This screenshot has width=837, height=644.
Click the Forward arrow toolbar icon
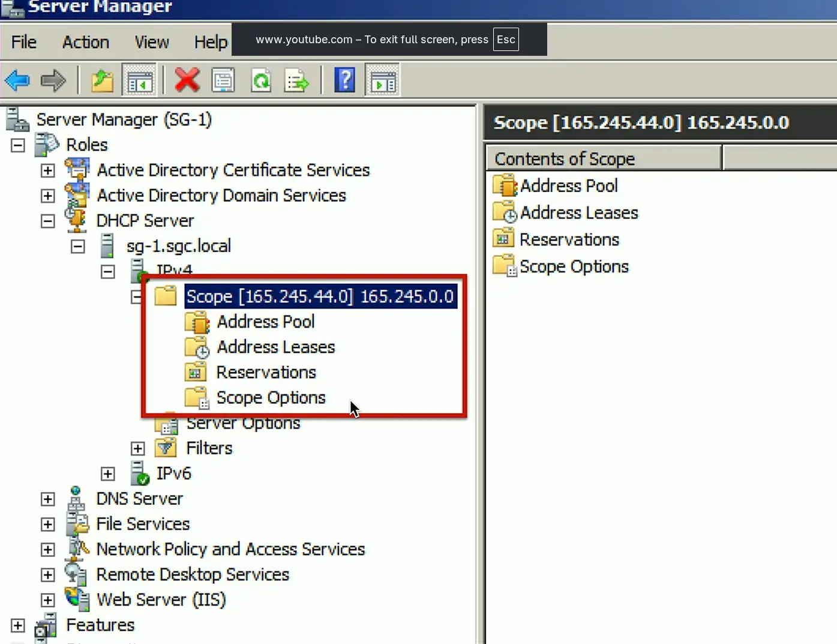click(53, 80)
